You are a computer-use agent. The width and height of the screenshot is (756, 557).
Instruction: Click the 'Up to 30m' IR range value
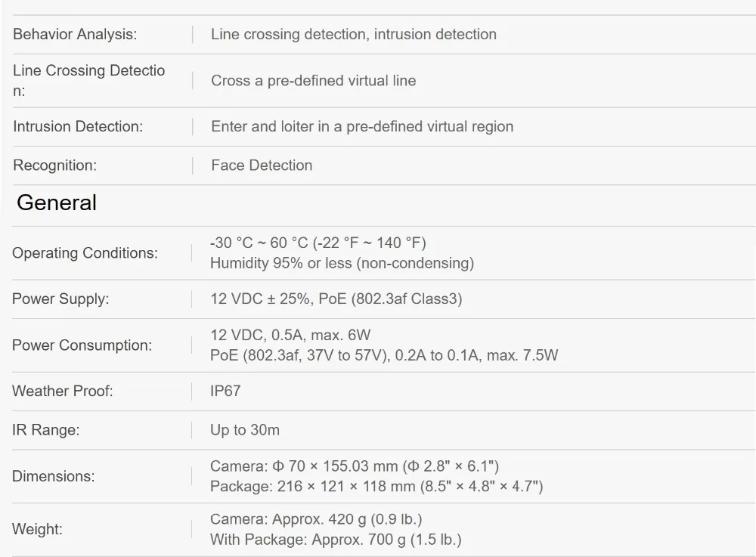click(x=244, y=430)
